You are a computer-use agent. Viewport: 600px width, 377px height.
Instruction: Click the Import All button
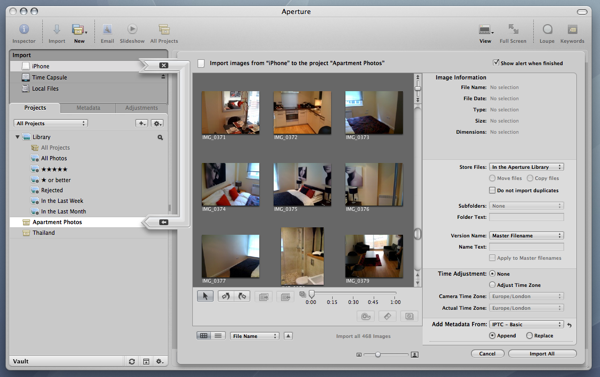point(542,354)
